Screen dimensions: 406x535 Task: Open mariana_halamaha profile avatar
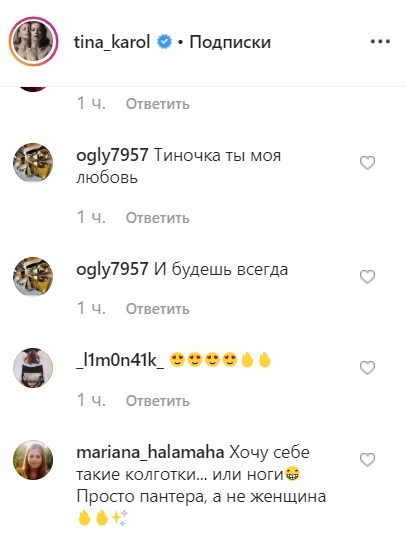tap(33, 460)
